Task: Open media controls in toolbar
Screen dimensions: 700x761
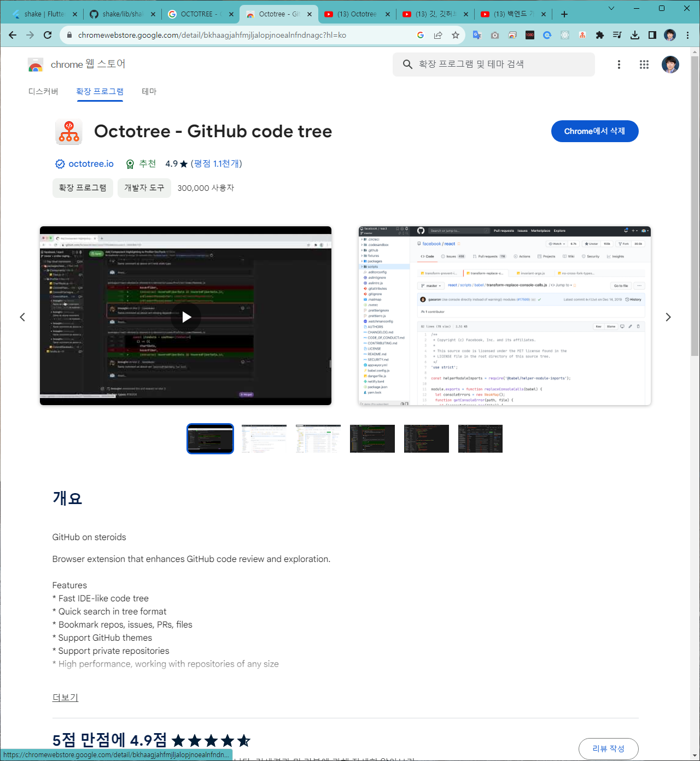Action: click(x=617, y=35)
